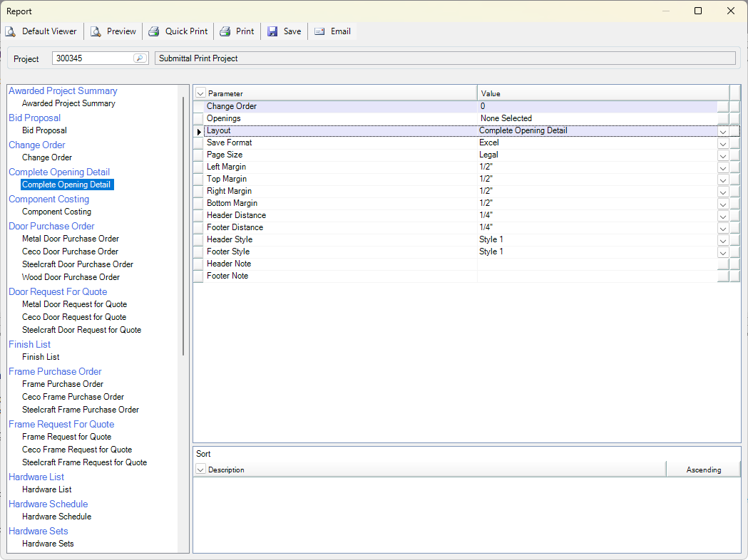Screen dimensions: 748x560
Task: Open the Page Size dropdown arrow
Action: tap(723, 155)
